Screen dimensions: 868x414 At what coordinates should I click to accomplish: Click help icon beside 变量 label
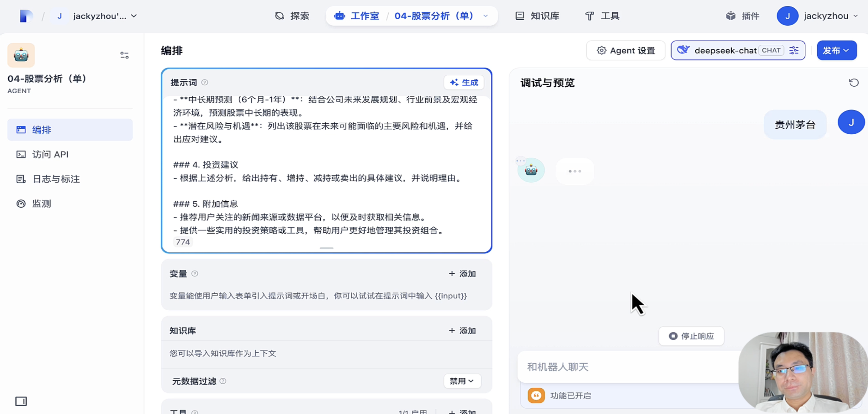click(x=195, y=274)
